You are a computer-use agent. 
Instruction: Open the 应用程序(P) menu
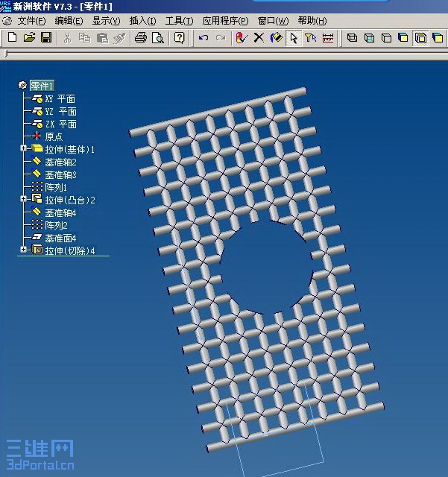click(226, 21)
